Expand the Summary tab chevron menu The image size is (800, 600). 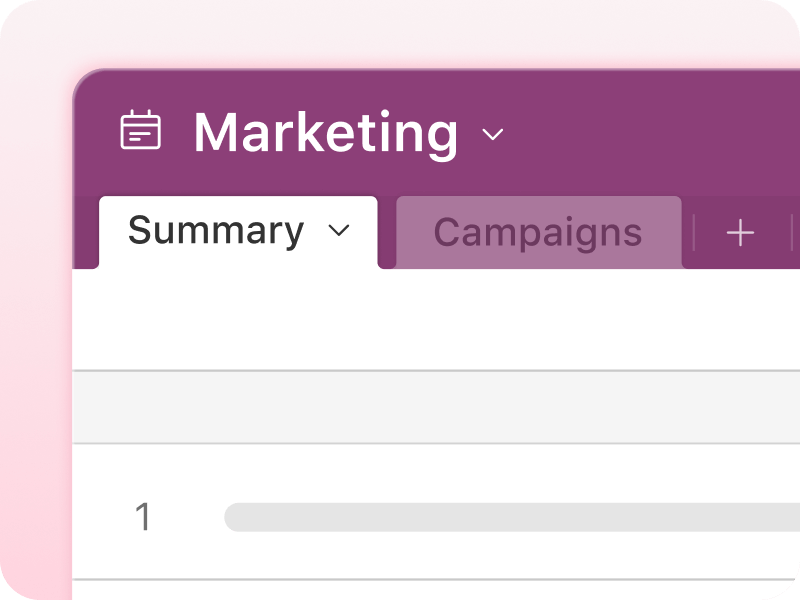coord(339,231)
